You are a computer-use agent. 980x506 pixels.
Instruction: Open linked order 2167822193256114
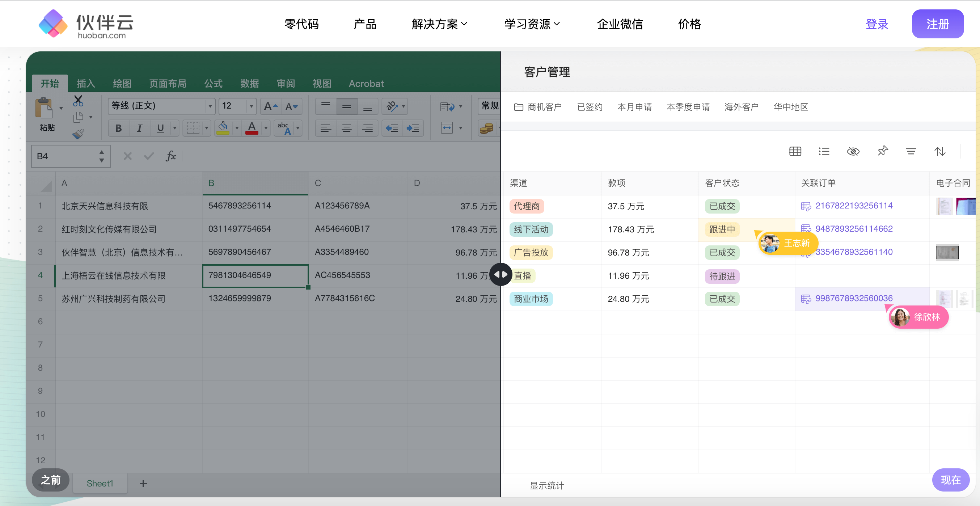point(854,206)
